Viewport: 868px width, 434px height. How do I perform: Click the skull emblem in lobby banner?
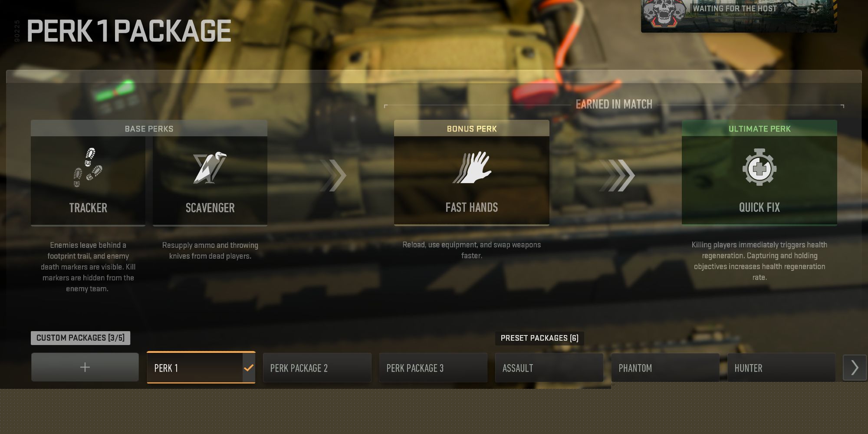[x=664, y=13]
